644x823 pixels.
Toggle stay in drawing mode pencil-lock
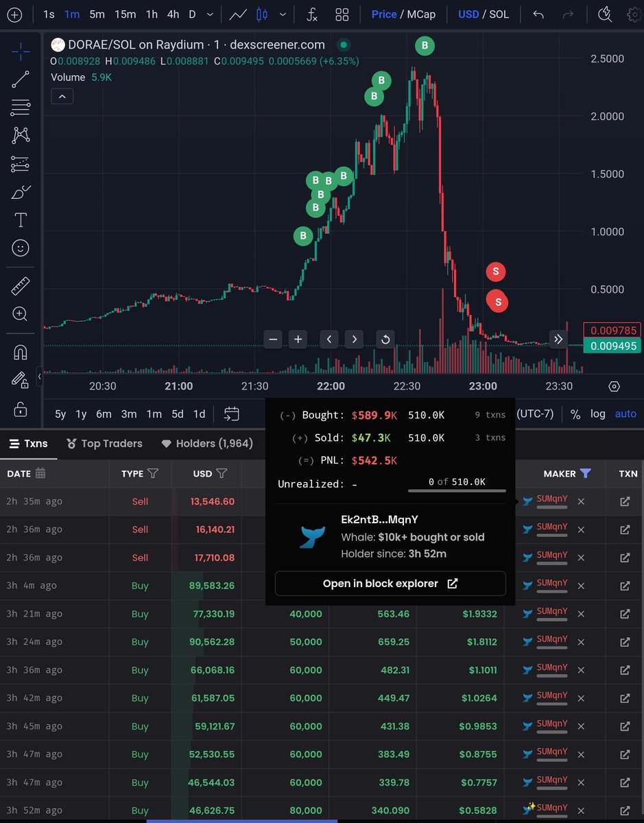point(21,381)
